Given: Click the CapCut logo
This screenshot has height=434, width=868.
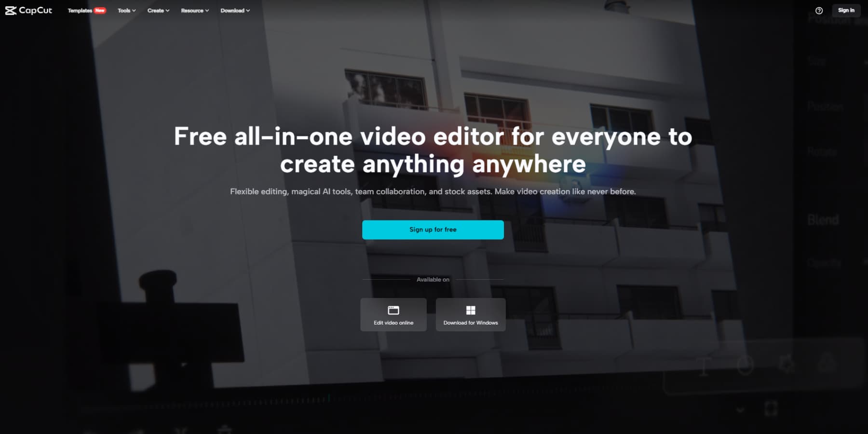Looking at the screenshot, I should click(x=29, y=10).
